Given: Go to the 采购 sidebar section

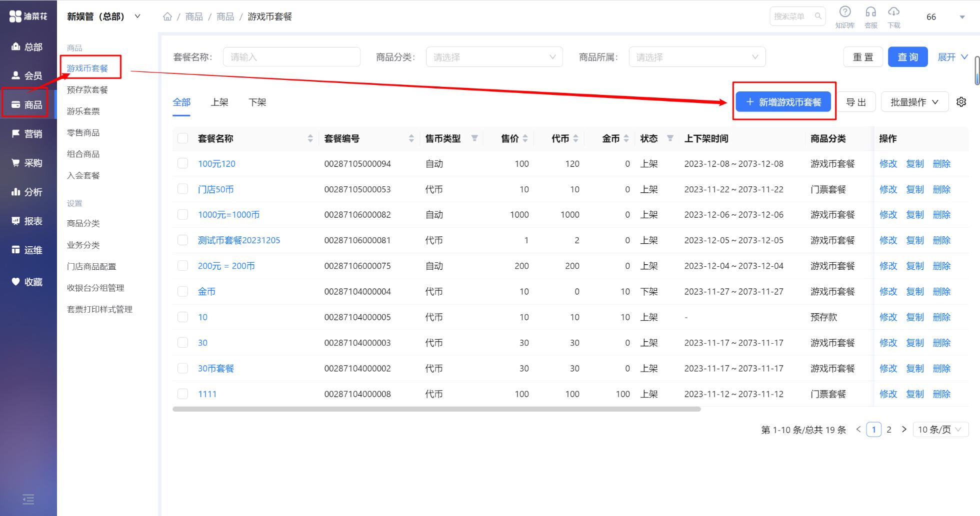Looking at the screenshot, I should click(27, 163).
